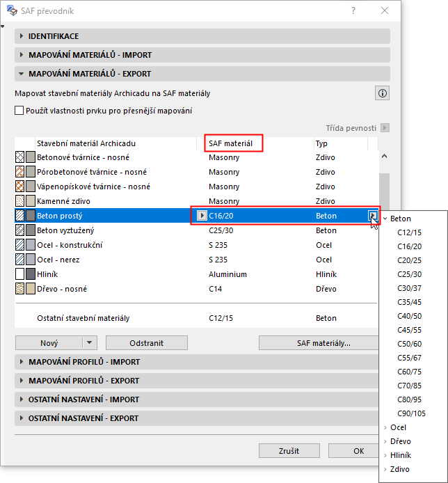This screenshot has height=483, width=448.
Task: Expand the Dřevo group in popup list
Action: point(385,441)
